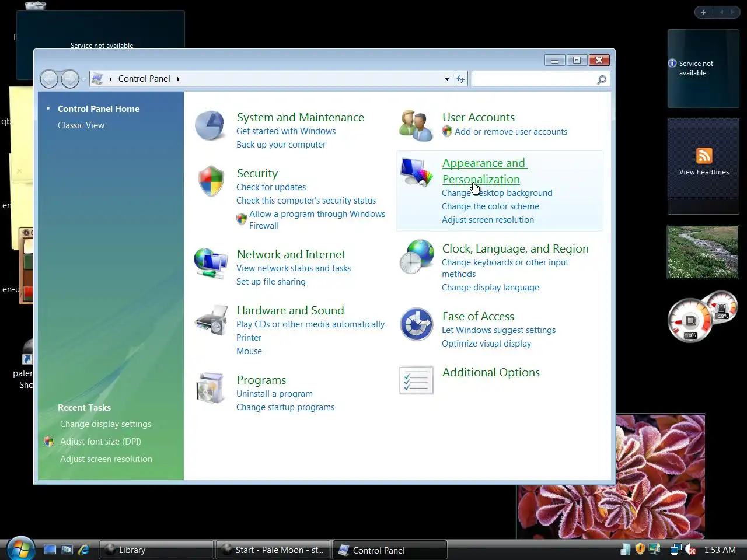Open Get started with Windows
The image size is (747, 560).
click(286, 131)
